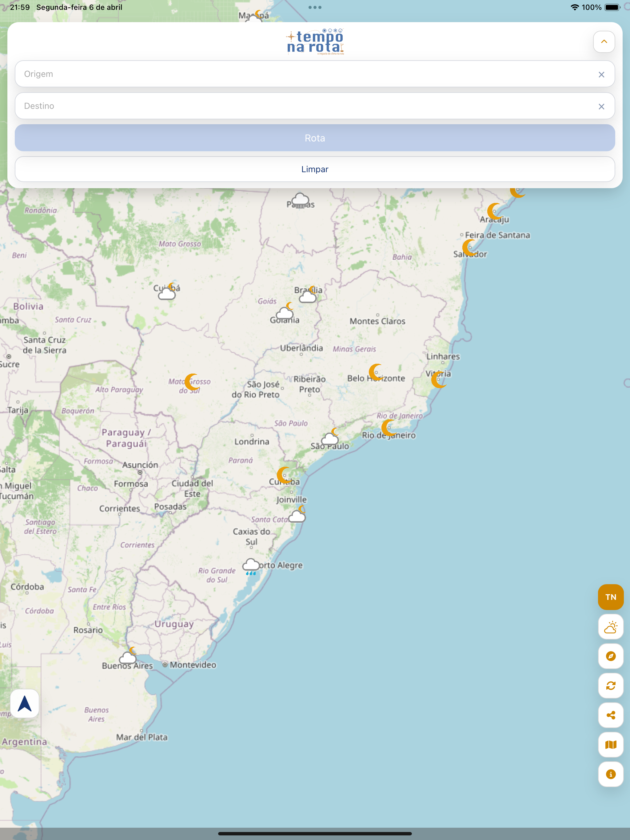Select the cloudy icon at Brasília

[x=308, y=295]
